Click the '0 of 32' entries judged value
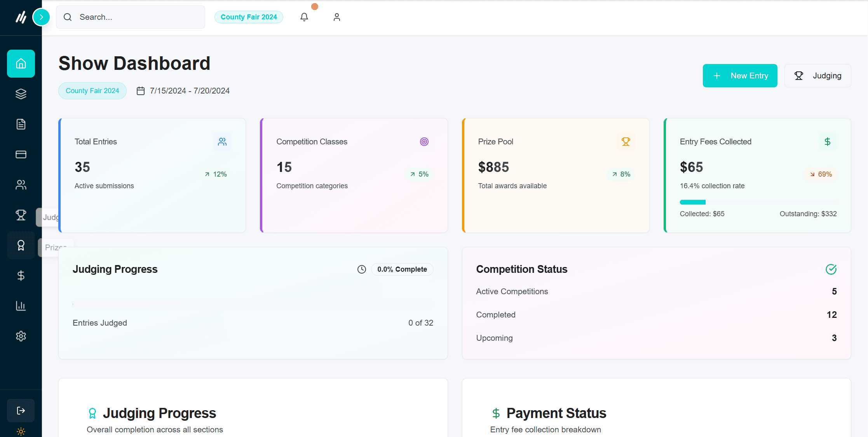Screen dimensions: 868x437 (x=421, y=323)
